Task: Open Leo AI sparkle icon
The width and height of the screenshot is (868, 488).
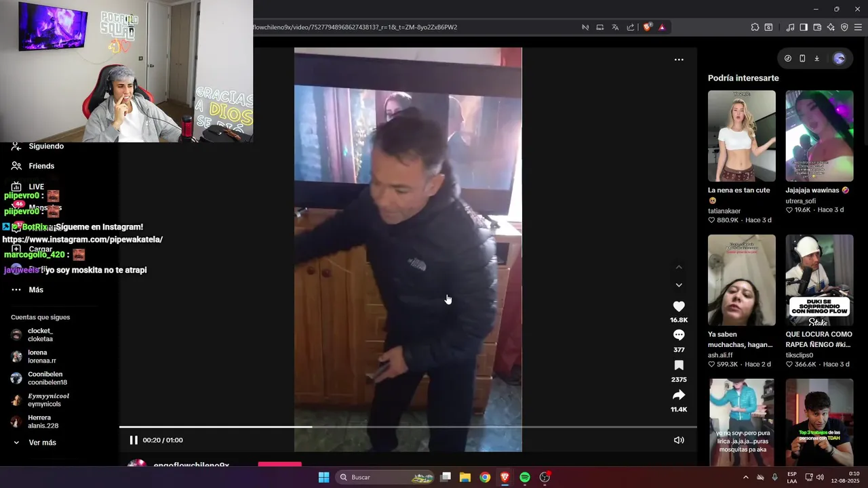Action: click(x=831, y=27)
